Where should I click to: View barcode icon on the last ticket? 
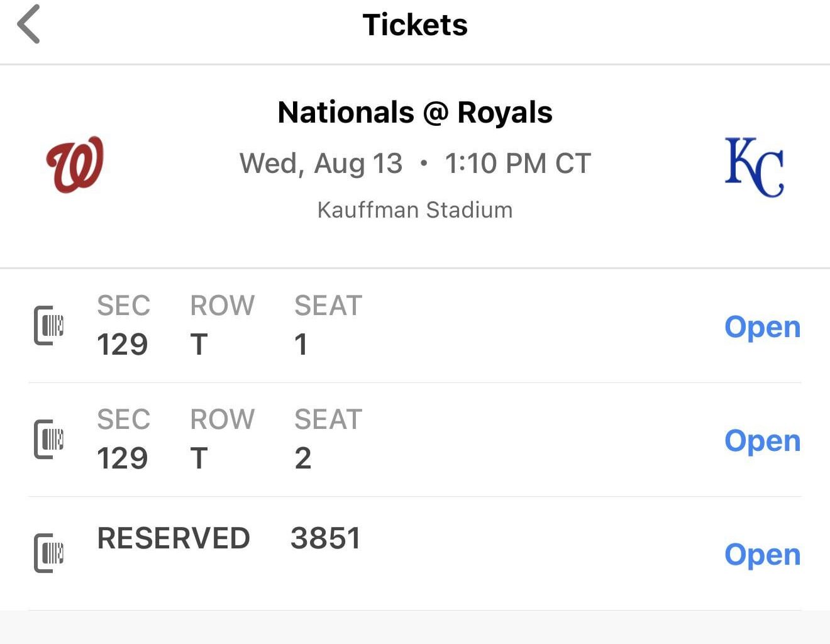click(x=49, y=552)
